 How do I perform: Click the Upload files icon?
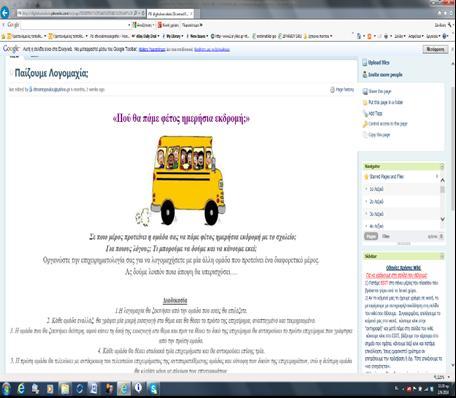tap(365, 62)
